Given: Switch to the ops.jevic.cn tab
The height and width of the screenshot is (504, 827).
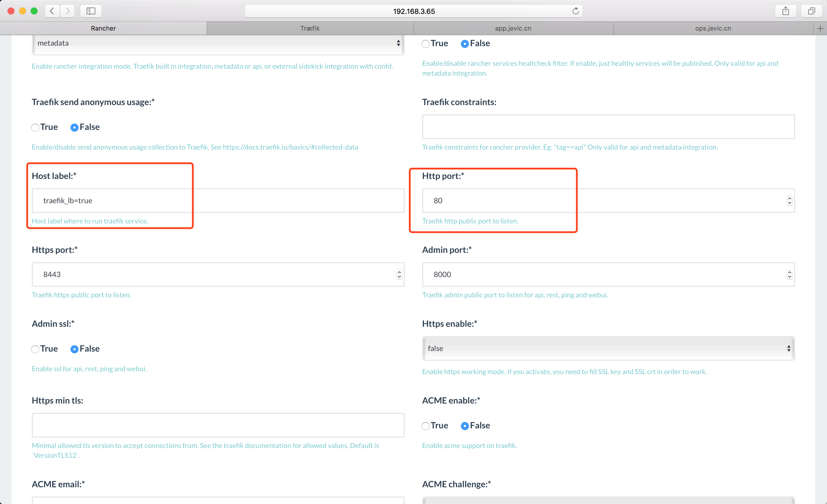Looking at the screenshot, I should click(713, 29).
